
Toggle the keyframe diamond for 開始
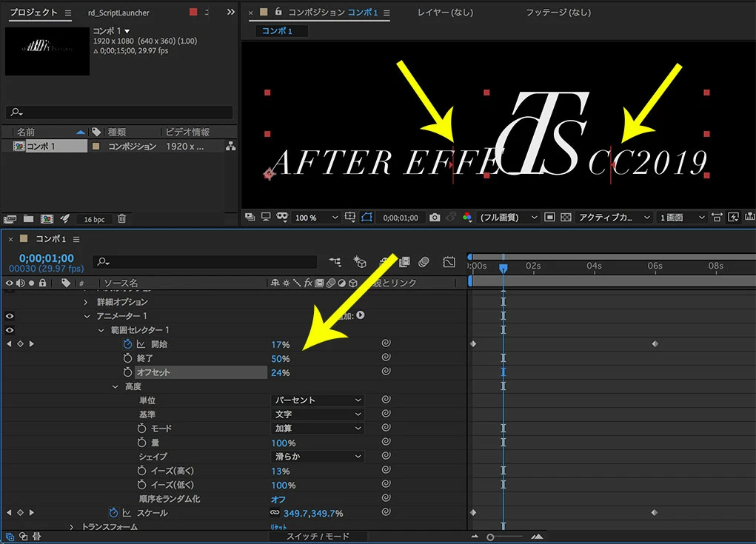(x=20, y=344)
